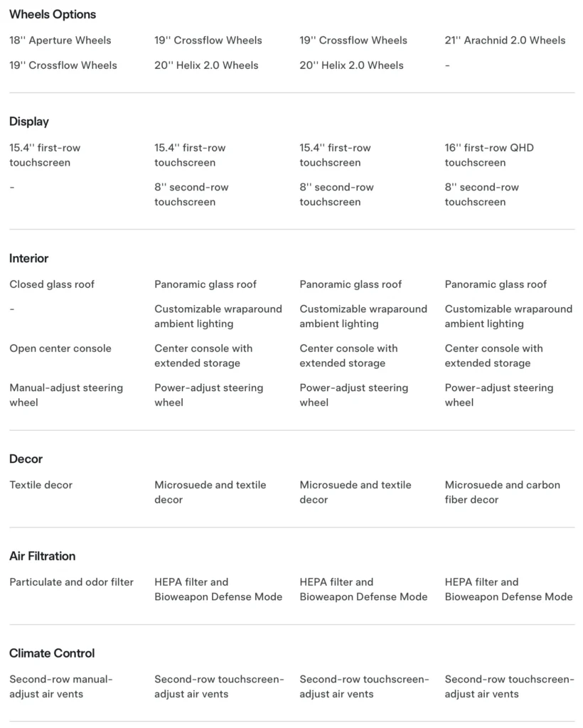The image size is (583, 728).
Task: Select the Second-row manual-adjust air vents entry
Action: pos(61,686)
